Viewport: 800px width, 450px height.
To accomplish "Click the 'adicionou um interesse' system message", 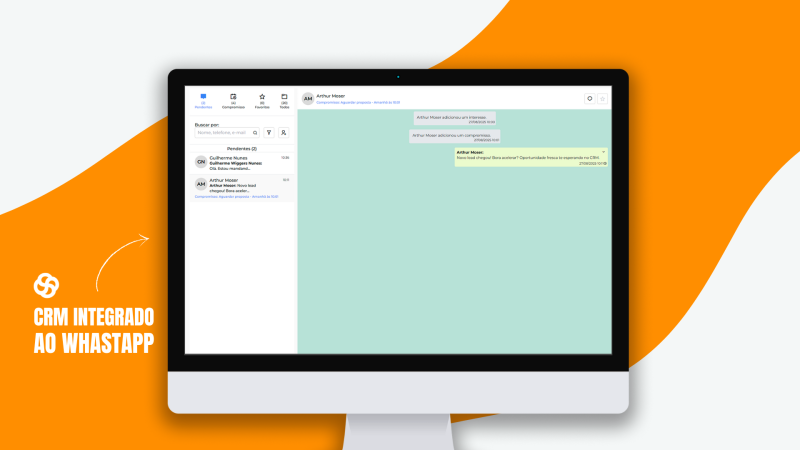I will 455,118.
